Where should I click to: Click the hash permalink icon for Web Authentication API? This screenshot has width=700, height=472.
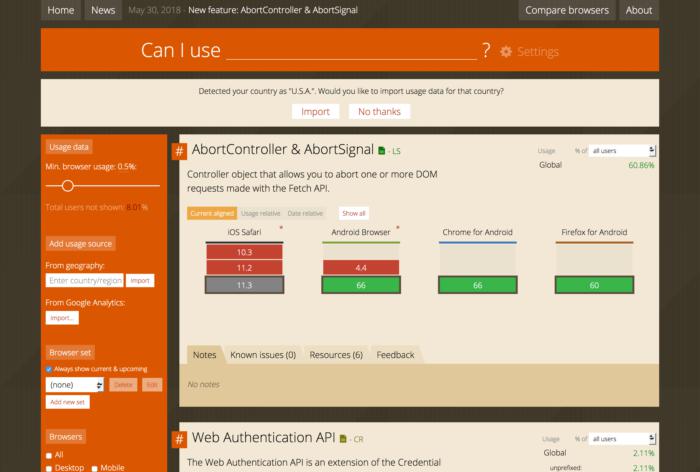tap(179, 439)
